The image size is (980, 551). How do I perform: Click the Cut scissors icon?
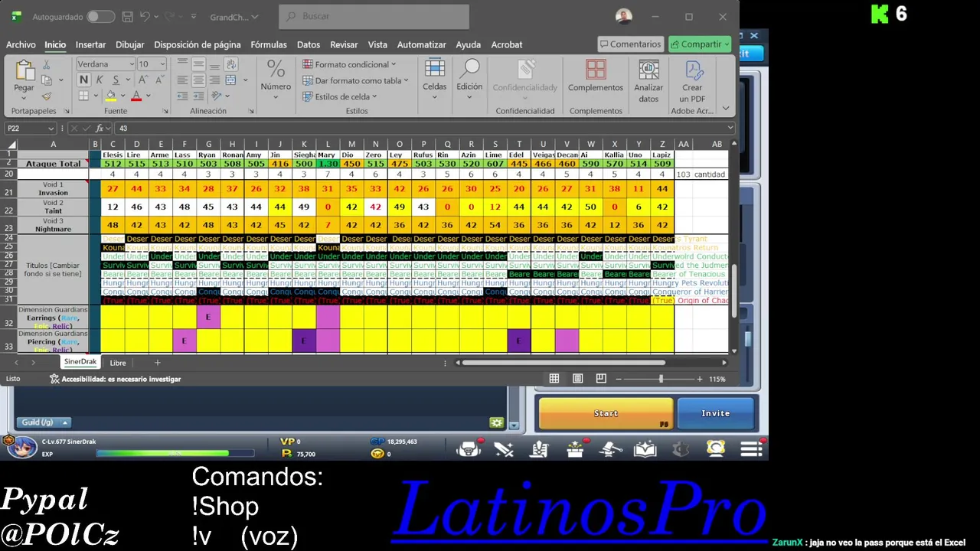pyautogui.click(x=46, y=64)
